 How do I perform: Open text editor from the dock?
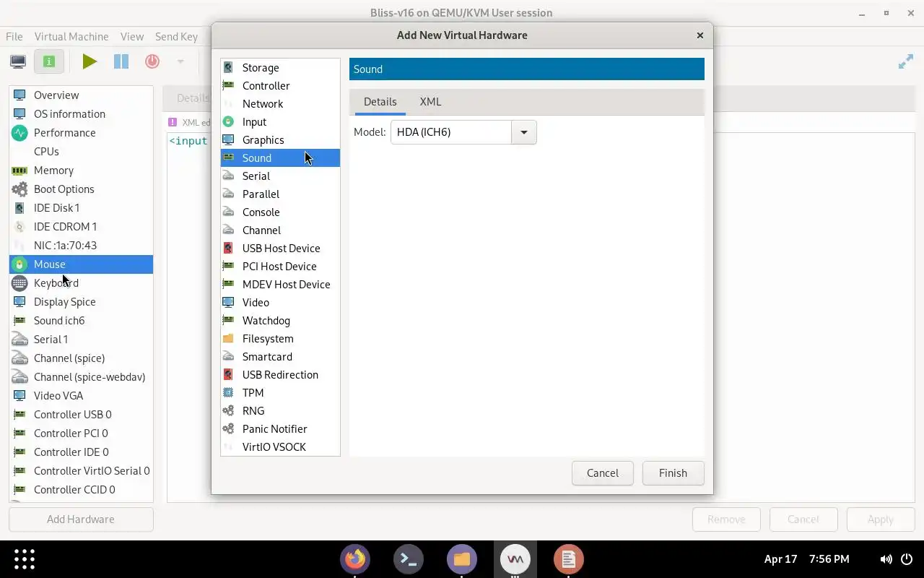pyautogui.click(x=569, y=558)
